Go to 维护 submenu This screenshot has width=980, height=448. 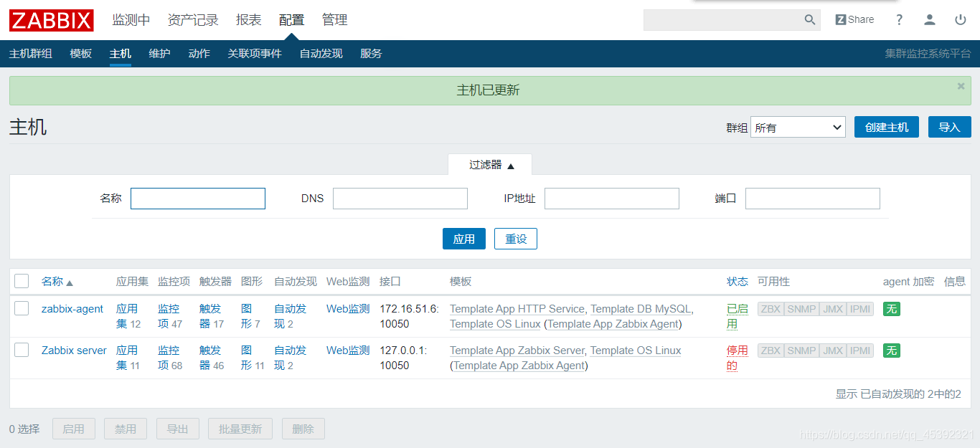(160, 54)
